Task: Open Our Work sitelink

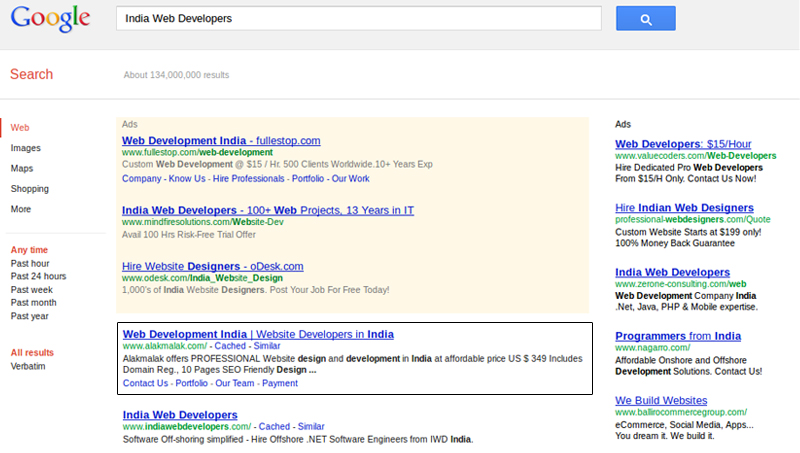Action: 351,179
